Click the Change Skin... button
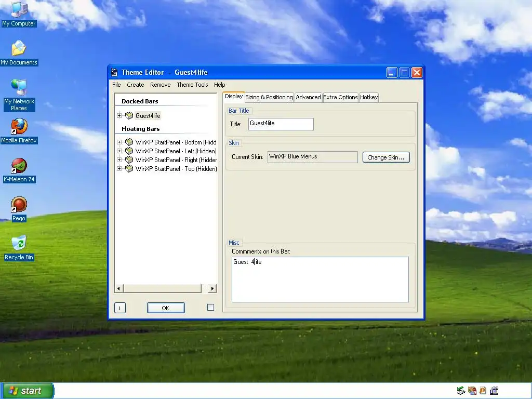This screenshot has width=532, height=399. tap(386, 157)
